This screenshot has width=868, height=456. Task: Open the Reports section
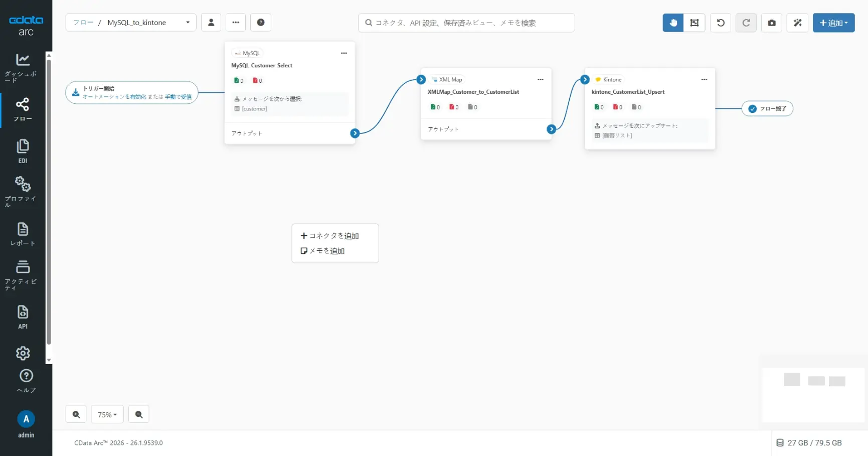(23, 234)
